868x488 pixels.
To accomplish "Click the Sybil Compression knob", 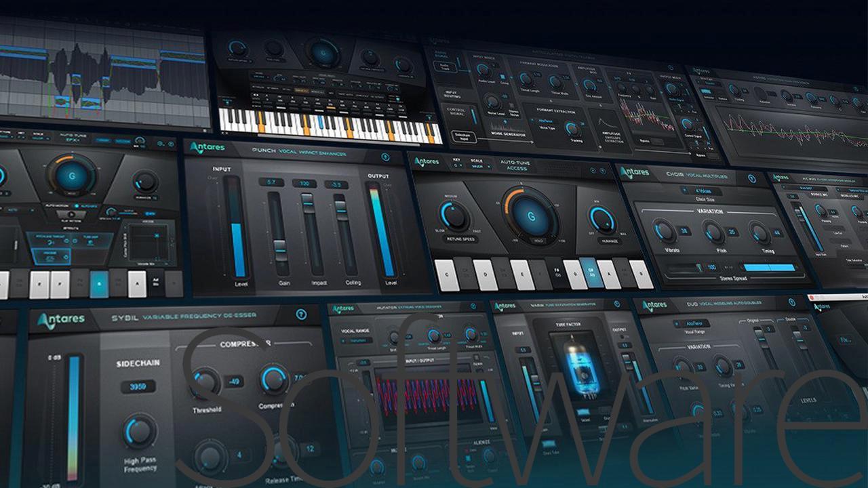I will (274, 380).
